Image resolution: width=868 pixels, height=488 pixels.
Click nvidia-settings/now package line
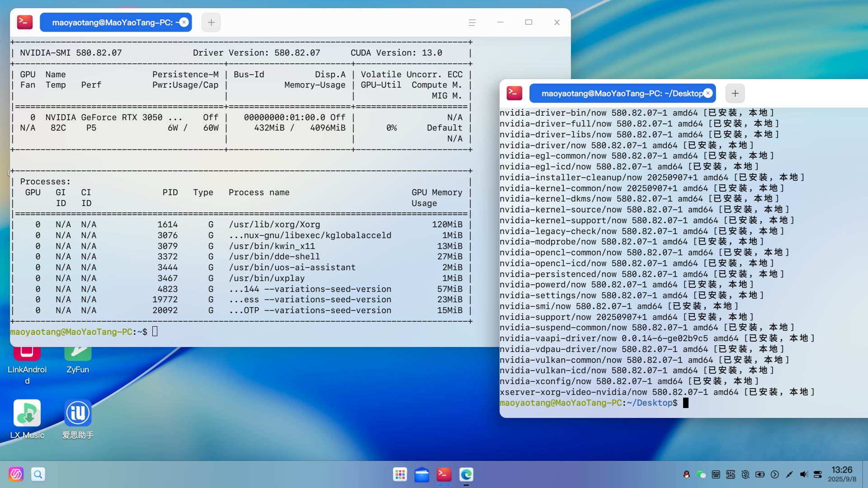coord(632,296)
